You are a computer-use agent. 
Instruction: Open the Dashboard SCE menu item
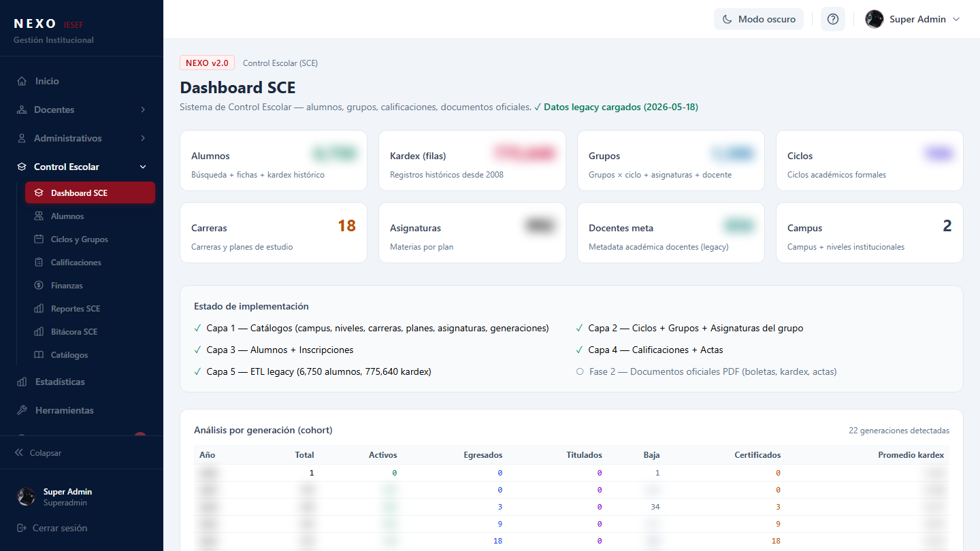click(x=90, y=193)
